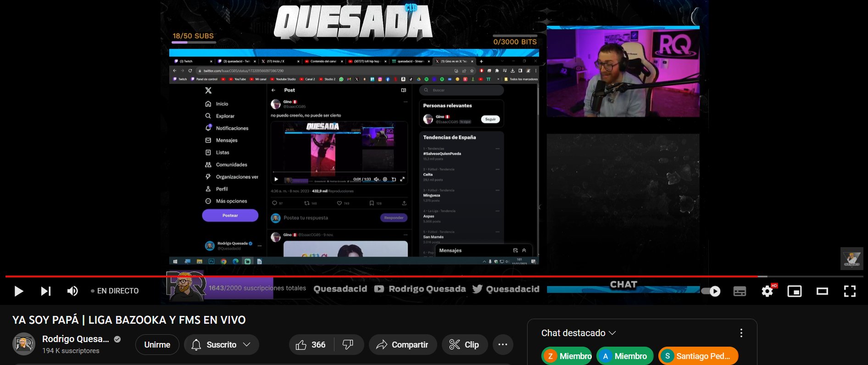Skip to the next video
The height and width of the screenshot is (365, 868).
[x=46, y=291]
